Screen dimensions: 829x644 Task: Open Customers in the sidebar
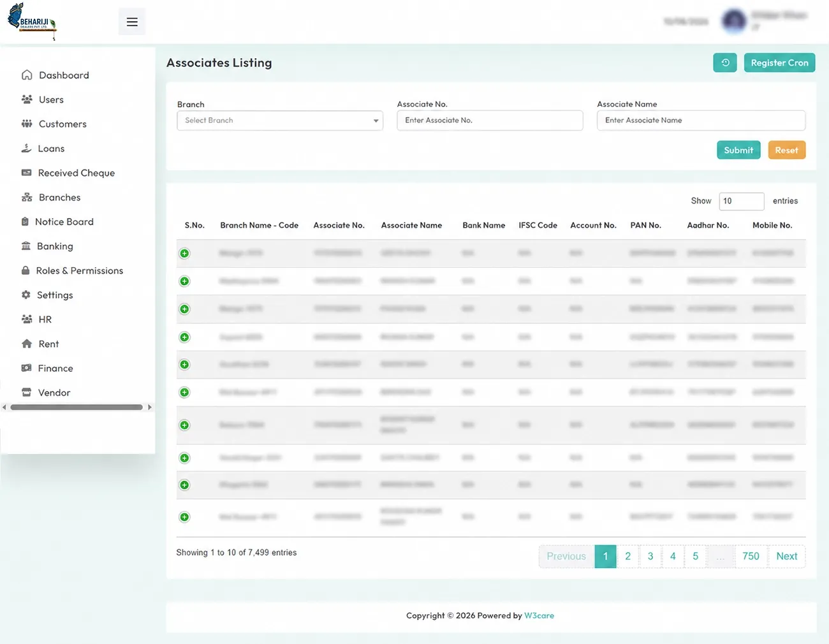coord(62,124)
